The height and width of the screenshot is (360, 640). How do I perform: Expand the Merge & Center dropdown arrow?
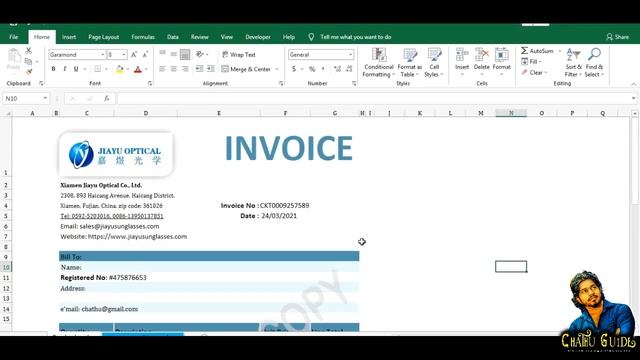tap(277, 69)
